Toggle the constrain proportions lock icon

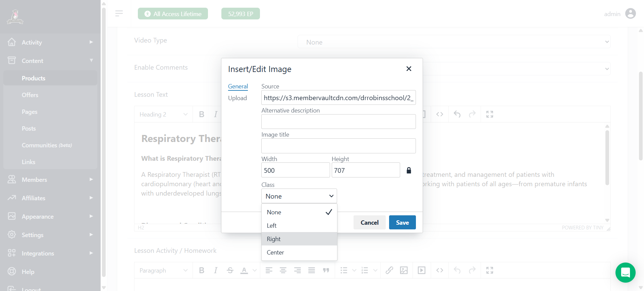click(x=409, y=170)
